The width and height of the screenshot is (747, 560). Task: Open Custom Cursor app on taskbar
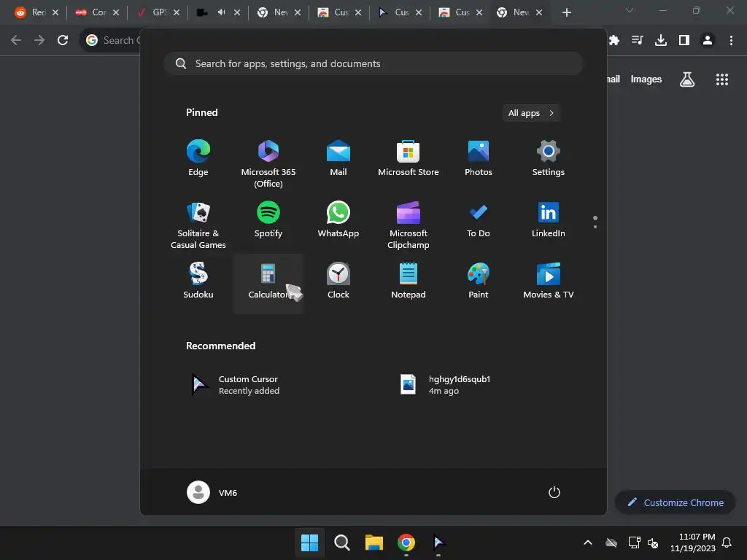coord(438,542)
